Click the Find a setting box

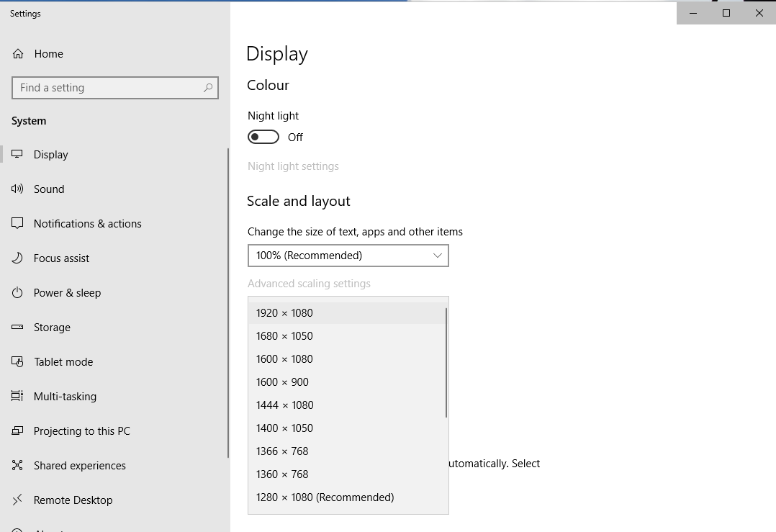(108, 88)
